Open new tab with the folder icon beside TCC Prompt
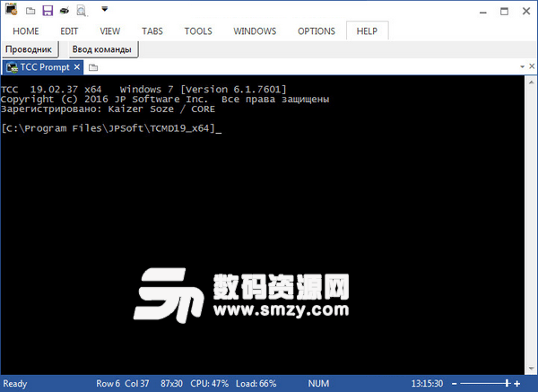This screenshot has height=392, width=538. (x=93, y=67)
